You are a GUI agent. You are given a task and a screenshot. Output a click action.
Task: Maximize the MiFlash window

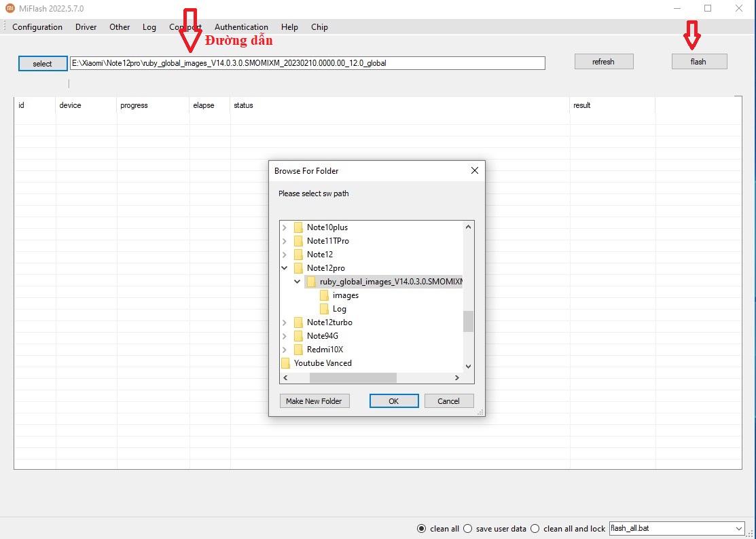(708, 8)
